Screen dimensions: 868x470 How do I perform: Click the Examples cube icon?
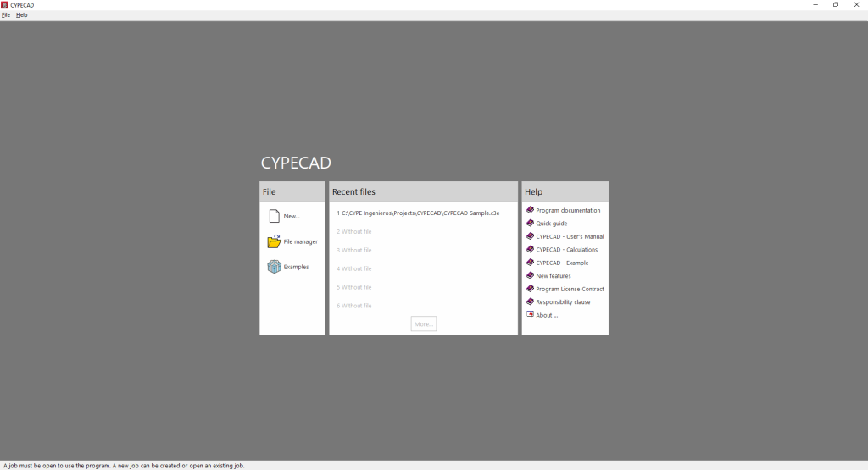point(274,267)
